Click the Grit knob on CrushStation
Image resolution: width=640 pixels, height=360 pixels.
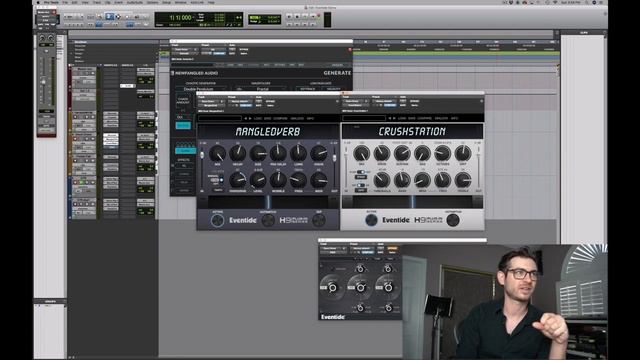tap(463, 153)
